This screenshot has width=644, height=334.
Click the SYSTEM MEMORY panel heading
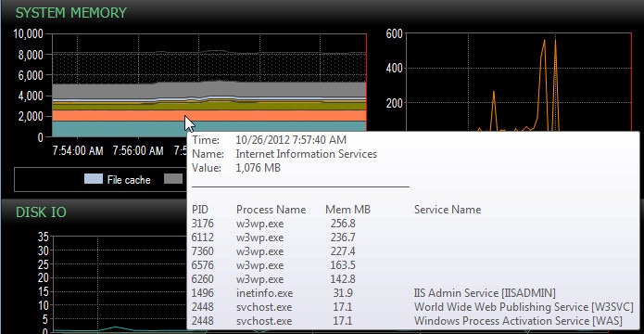[x=70, y=13]
